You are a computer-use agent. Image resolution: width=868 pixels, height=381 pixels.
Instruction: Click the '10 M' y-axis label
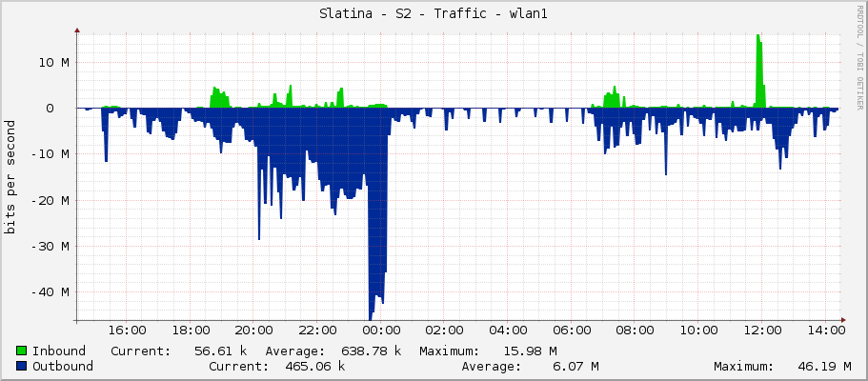point(53,63)
